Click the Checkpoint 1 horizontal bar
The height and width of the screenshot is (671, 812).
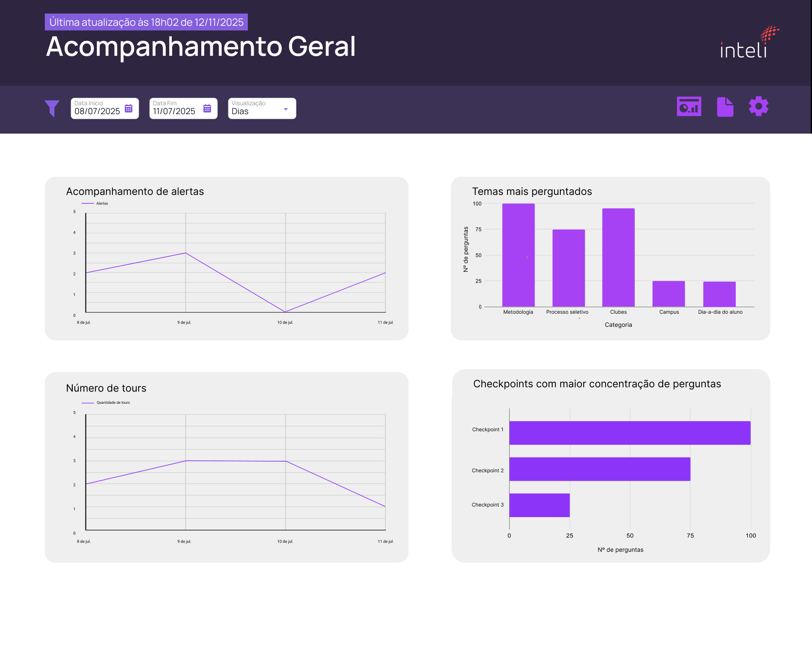pyautogui.click(x=630, y=432)
